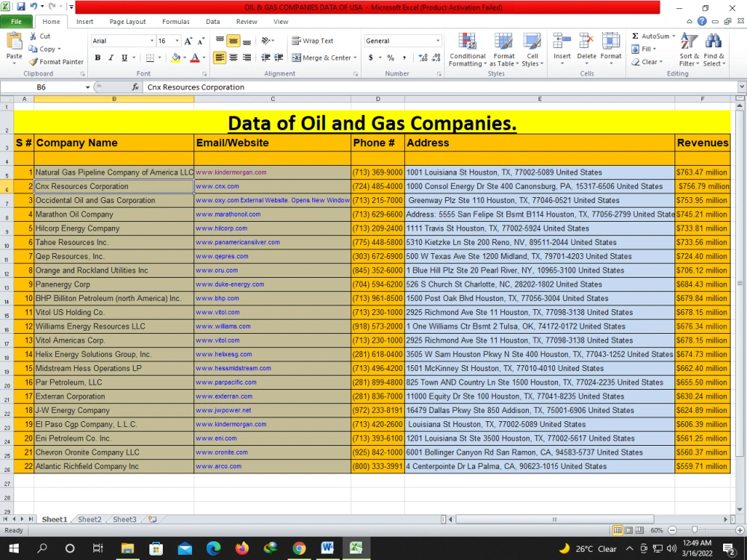Open www.kindermorgan.com link for Natural Gas Pipeline
Image resolution: width=747 pixels, height=560 pixels.
(x=231, y=172)
